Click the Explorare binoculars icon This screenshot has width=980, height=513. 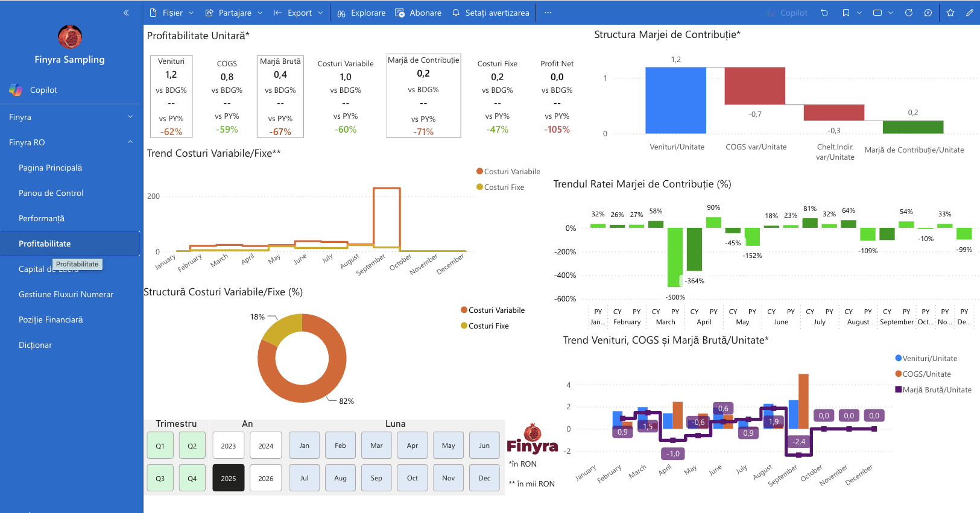click(x=341, y=13)
